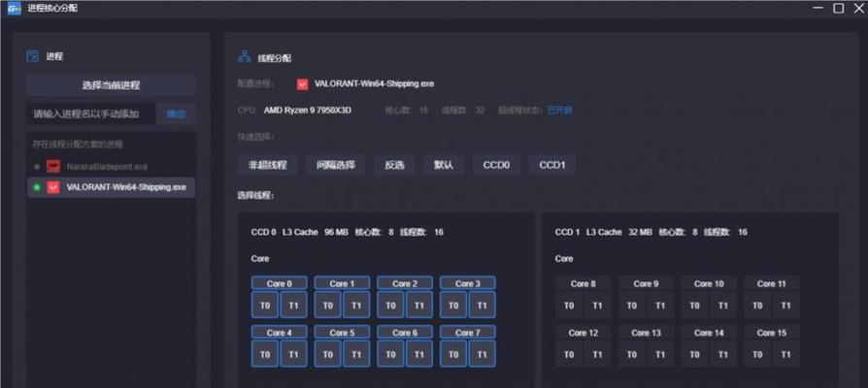Toggle the Core 2 header
This screenshot has height=388, width=868.
click(x=405, y=283)
